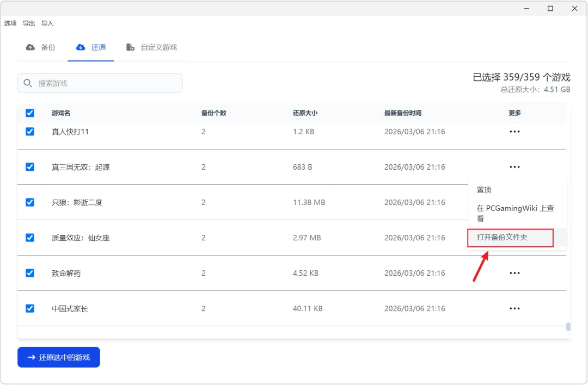588x385 pixels.
Task: Open the three-dot menu for 真三国无双：起源
Action: click(x=514, y=167)
